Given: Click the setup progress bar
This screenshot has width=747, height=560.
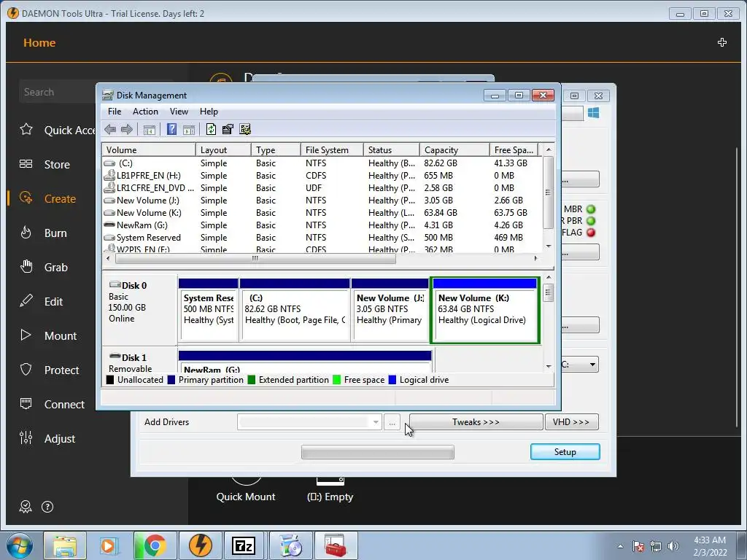Looking at the screenshot, I should coord(378,452).
